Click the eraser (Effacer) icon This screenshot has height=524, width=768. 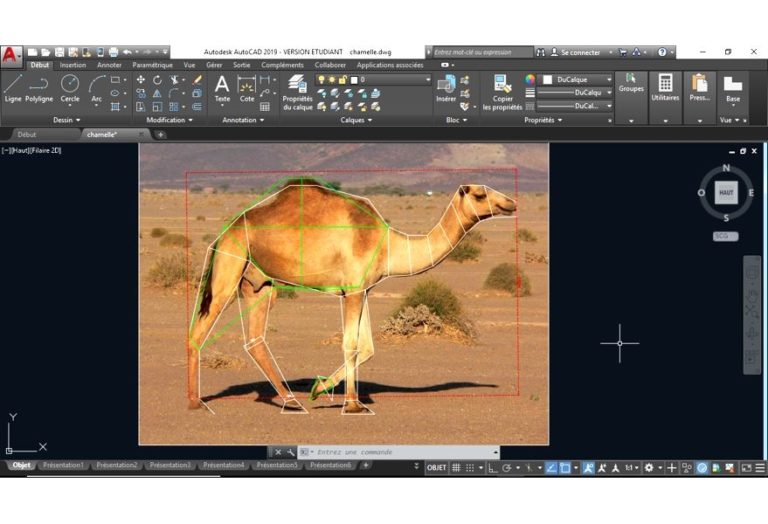[197, 79]
